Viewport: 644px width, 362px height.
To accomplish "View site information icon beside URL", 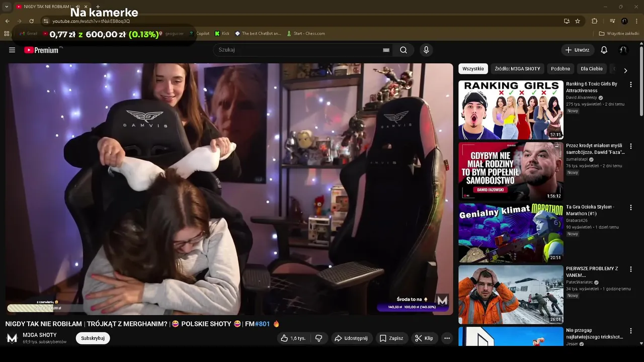I will point(45,21).
